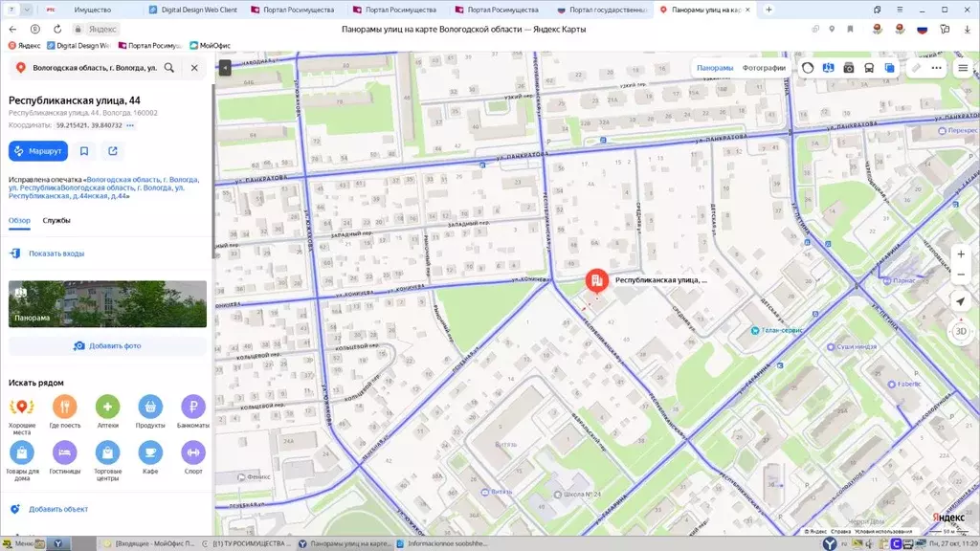Click the Маршрут route button

click(x=38, y=150)
